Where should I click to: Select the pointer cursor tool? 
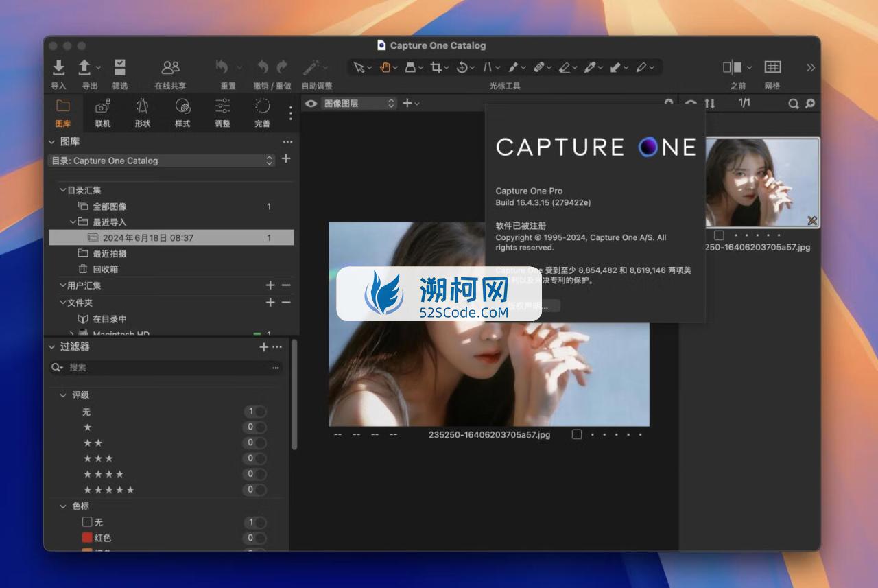coord(359,67)
